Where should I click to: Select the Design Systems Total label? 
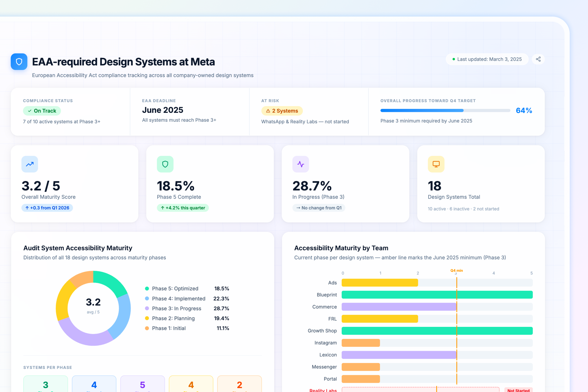454,197
